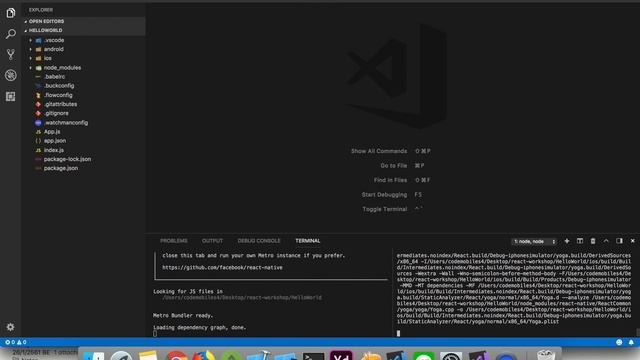Switch to the PROBLEMS tab

[174, 241]
